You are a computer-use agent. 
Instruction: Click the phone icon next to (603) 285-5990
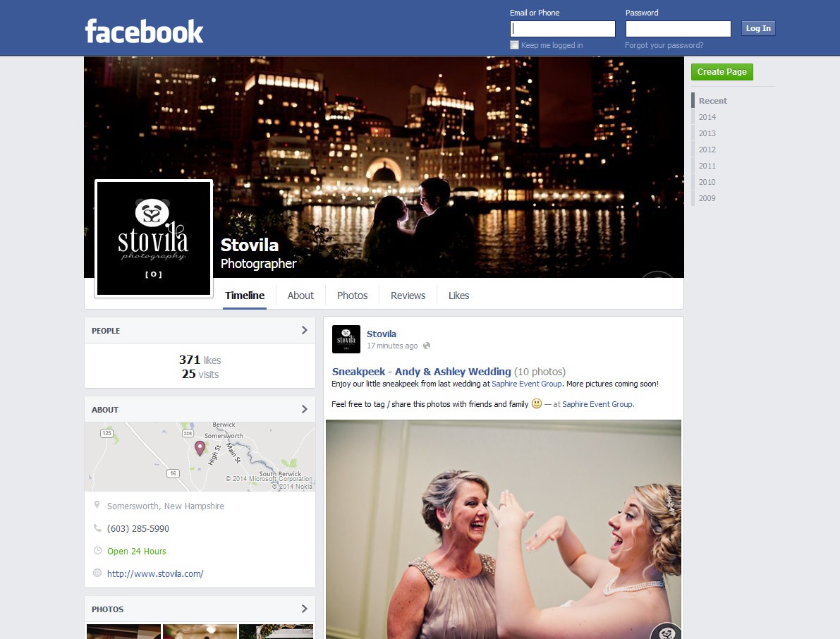pos(97,528)
